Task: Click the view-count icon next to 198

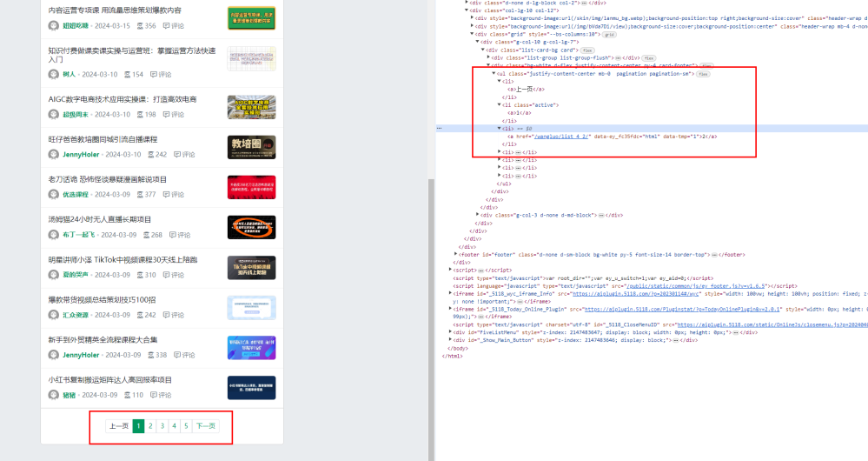Action: coord(140,114)
